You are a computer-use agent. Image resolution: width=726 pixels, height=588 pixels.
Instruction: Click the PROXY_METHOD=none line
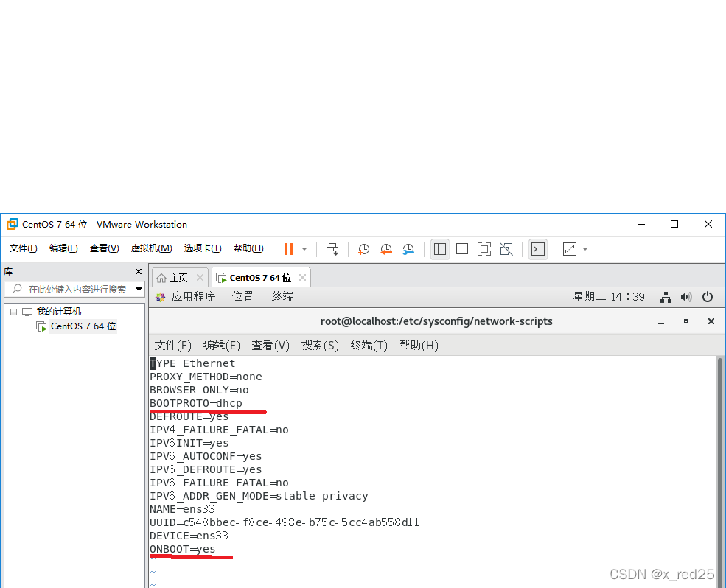tap(206, 377)
